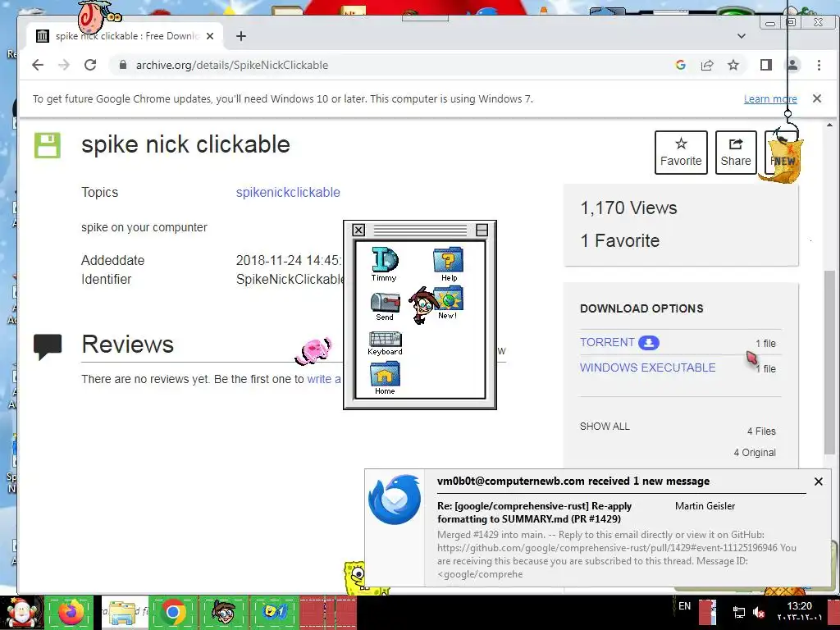The width and height of the screenshot is (840, 630).
Task: Open the New! folder icon
Action: [449, 304]
